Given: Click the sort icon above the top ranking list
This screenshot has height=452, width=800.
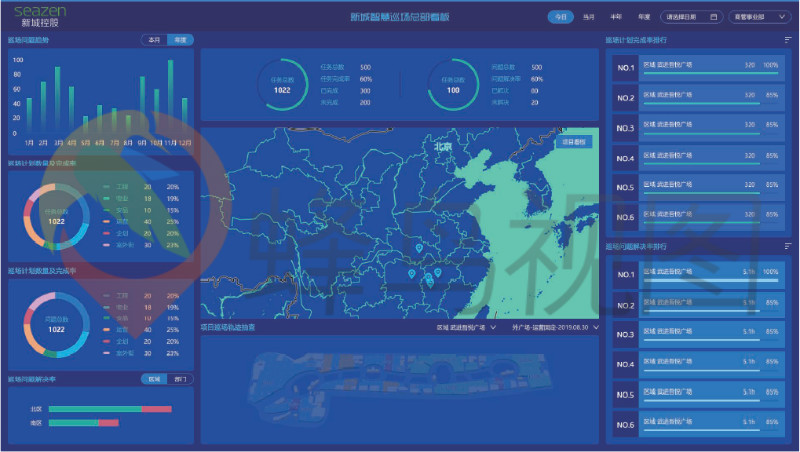Looking at the screenshot, I should (x=788, y=40).
